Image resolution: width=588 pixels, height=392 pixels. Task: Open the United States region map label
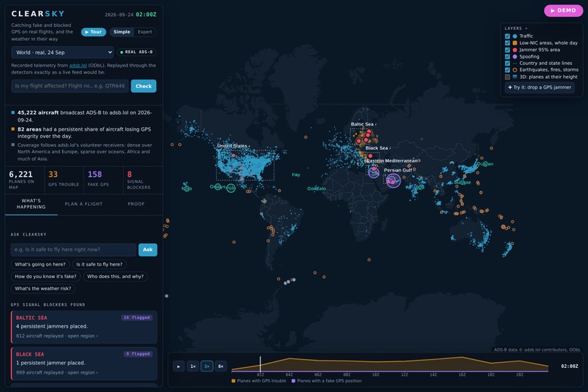(233, 146)
